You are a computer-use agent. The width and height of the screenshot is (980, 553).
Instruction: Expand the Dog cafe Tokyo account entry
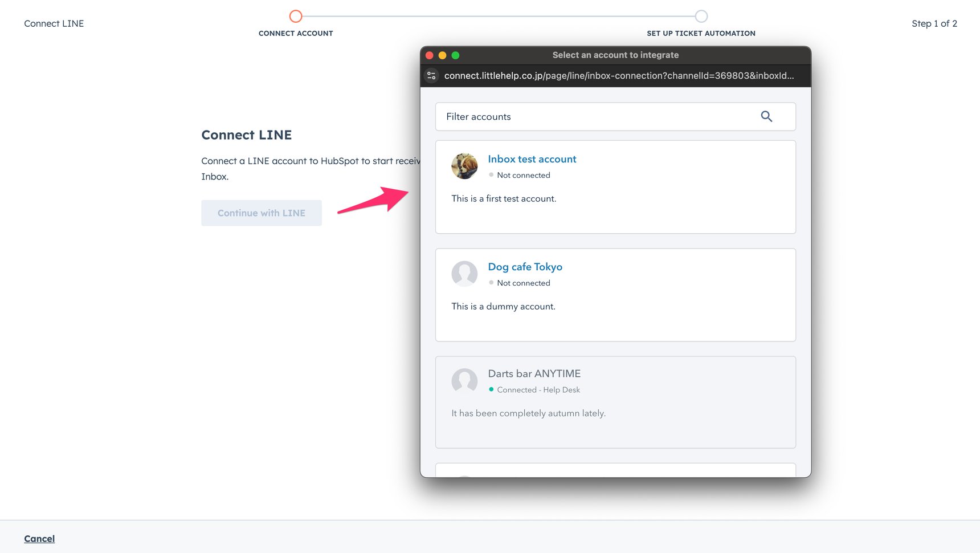click(x=615, y=294)
